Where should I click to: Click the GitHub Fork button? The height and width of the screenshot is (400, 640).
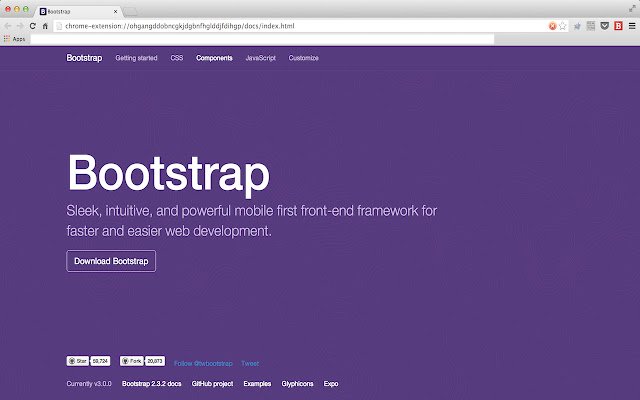(131, 361)
